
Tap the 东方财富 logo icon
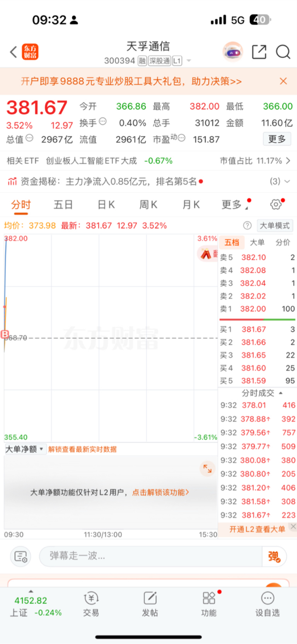30,52
